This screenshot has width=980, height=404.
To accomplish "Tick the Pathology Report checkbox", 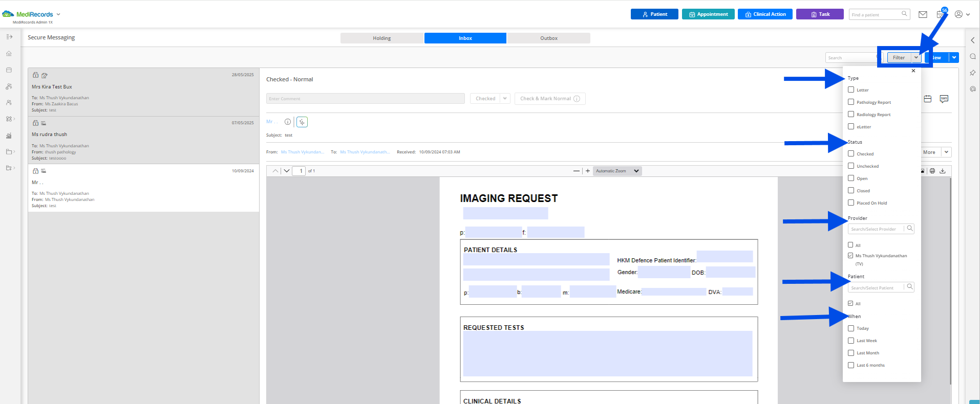I will 851,102.
